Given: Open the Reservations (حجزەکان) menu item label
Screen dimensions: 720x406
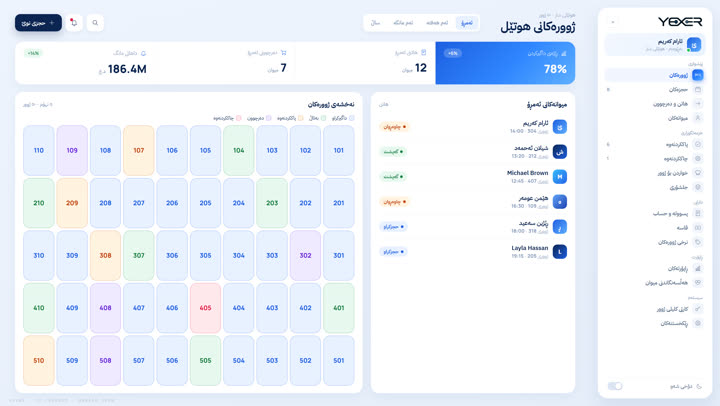Looking at the screenshot, I should (678, 90).
